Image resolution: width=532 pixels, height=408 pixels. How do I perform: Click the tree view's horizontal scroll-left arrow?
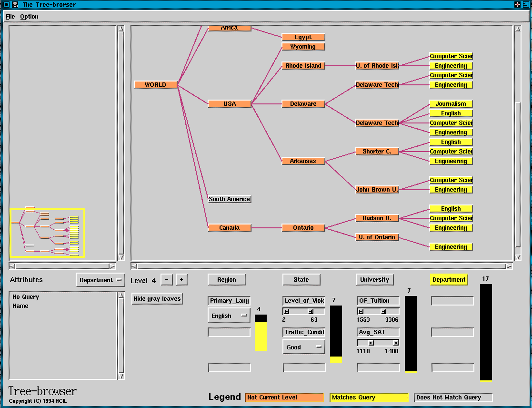[135, 266]
